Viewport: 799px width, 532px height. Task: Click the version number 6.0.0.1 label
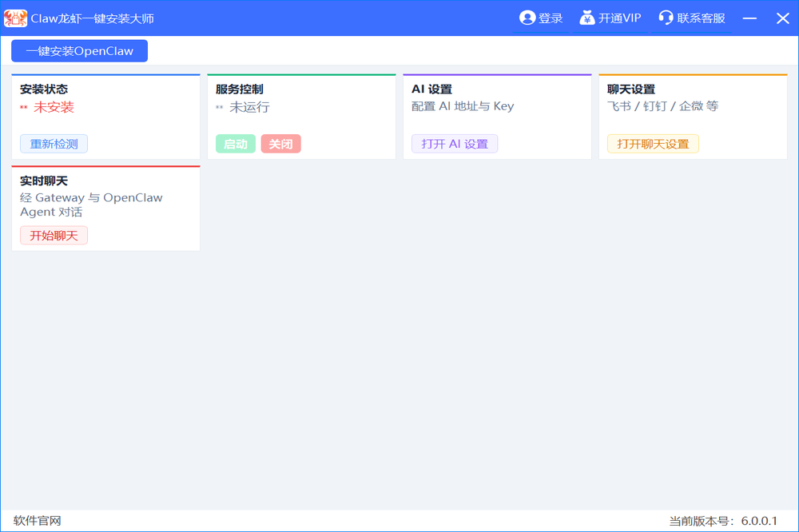pyautogui.click(x=758, y=521)
